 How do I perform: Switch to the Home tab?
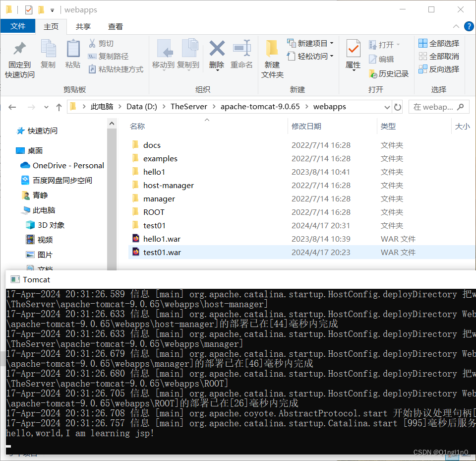tap(51, 26)
